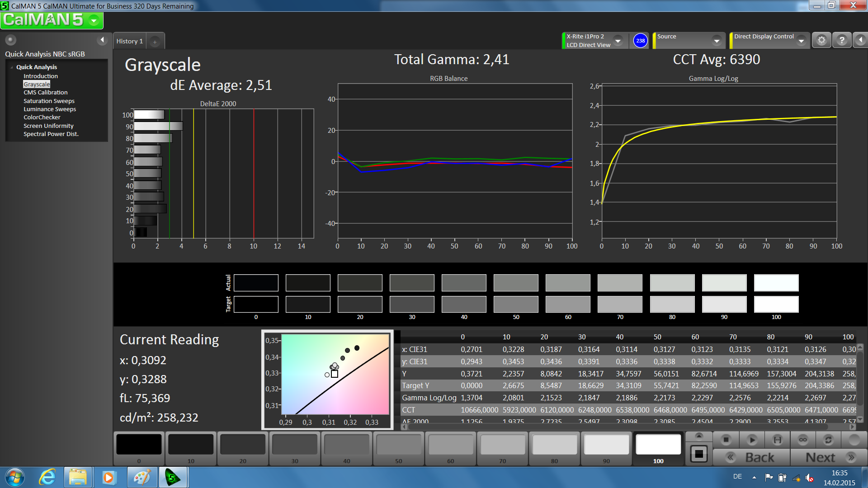
Task: Click the Next button
Action: tap(829, 457)
